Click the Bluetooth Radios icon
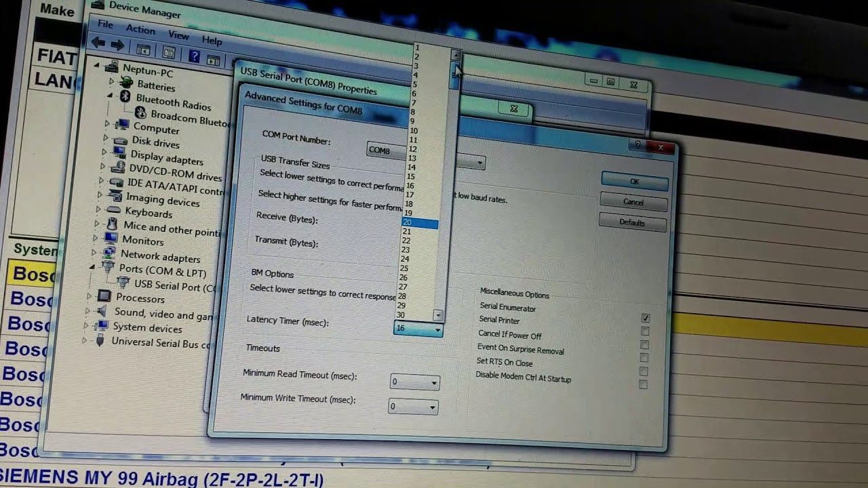 [x=125, y=97]
